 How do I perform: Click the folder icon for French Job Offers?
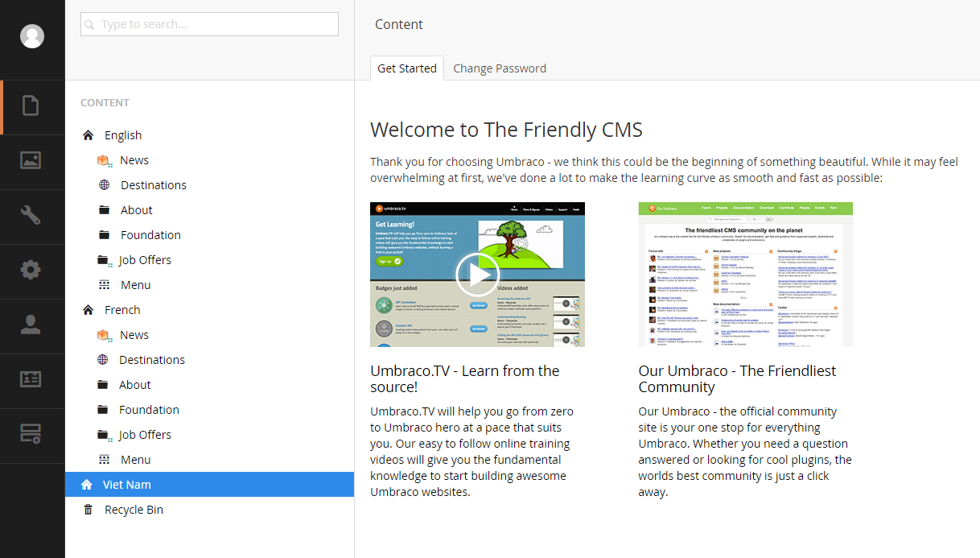[x=103, y=435]
